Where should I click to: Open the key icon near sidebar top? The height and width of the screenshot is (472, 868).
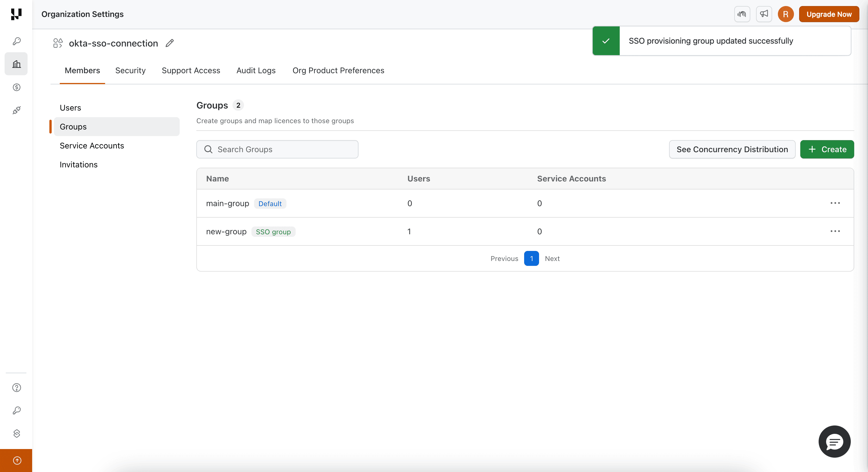[x=17, y=41]
